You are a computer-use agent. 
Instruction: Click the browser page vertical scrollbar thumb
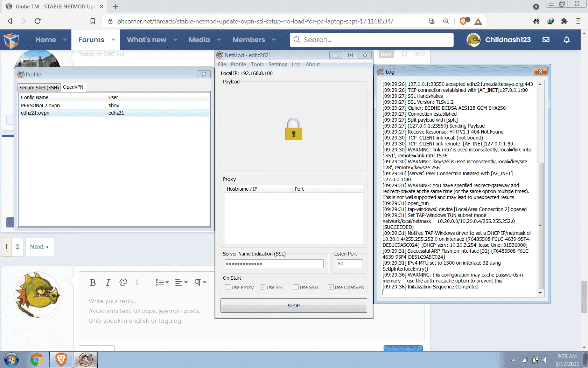coord(584,297)
